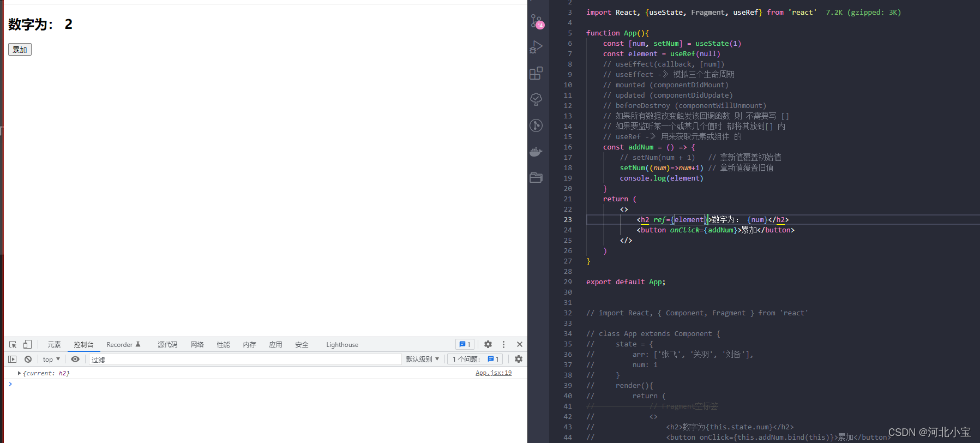
Task: Close the DevTools panel
Action: [519, 344]
